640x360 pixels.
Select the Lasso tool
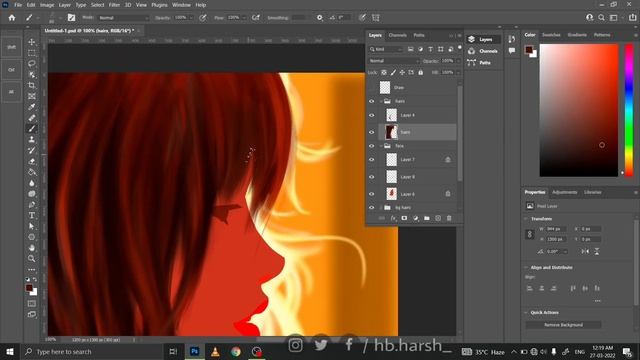click(x=31, y=64)
